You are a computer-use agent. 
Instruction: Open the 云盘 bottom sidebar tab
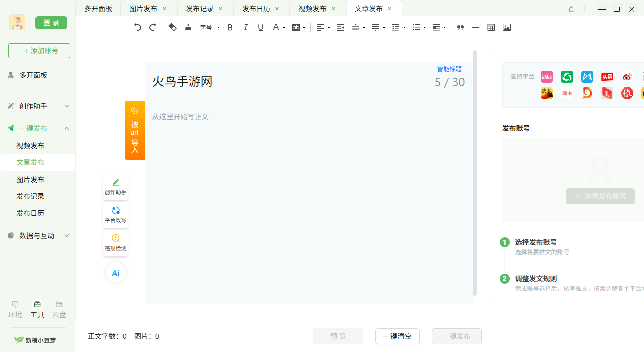coord(59,310)
